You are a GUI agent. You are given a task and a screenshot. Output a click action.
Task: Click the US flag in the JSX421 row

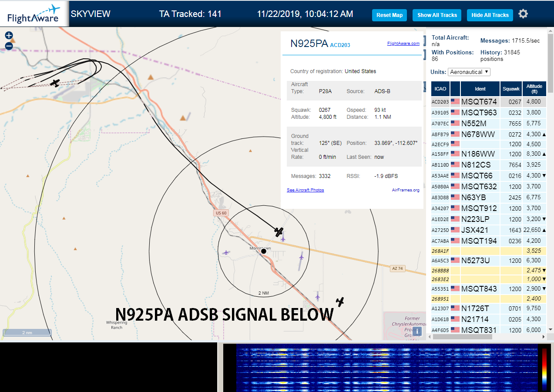(x=455, y=230)
